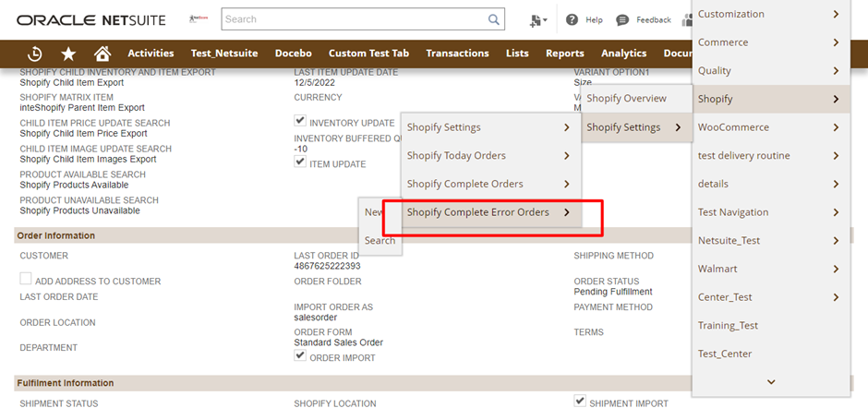Open the Transactions menu
Viewport: 868px width, 408px height.
tap(457, 54)
